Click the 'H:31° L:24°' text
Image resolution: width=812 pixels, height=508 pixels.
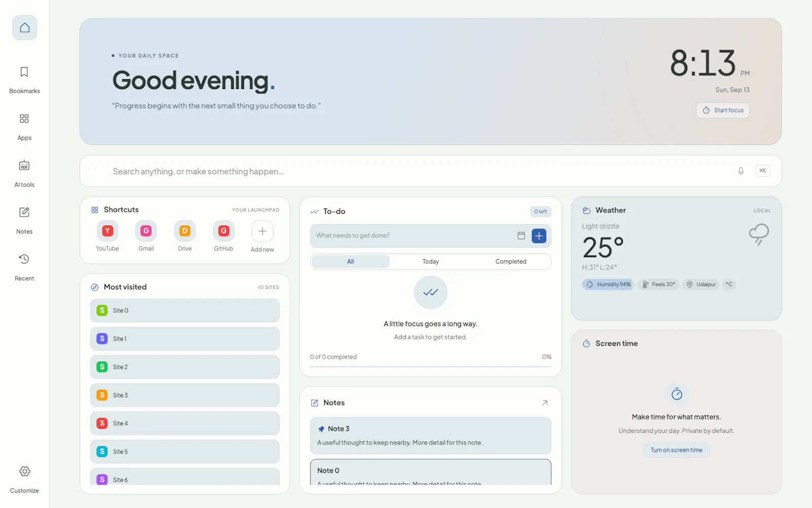pos(599,267)
